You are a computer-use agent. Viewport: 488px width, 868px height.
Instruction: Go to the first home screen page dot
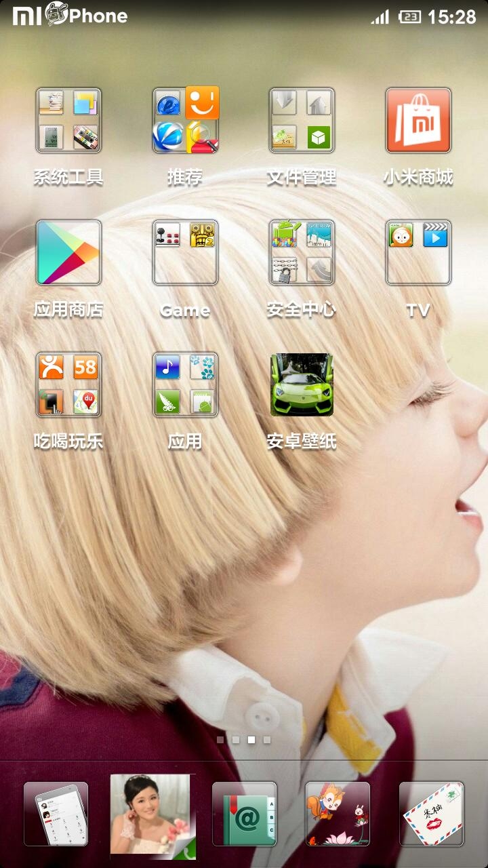point(220,740)
